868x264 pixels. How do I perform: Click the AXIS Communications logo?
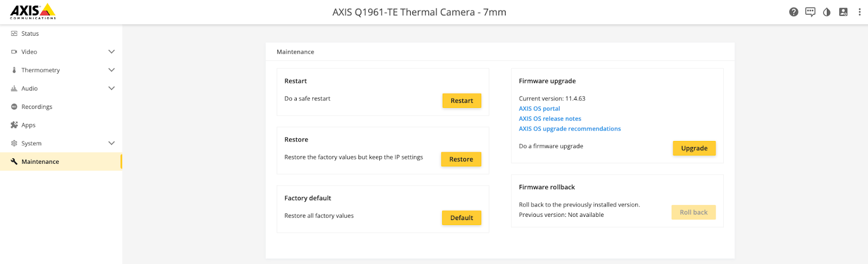33,11
